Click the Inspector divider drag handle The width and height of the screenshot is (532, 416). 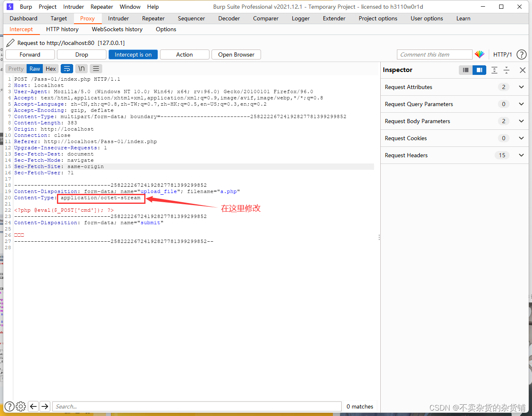click(379, 237)
